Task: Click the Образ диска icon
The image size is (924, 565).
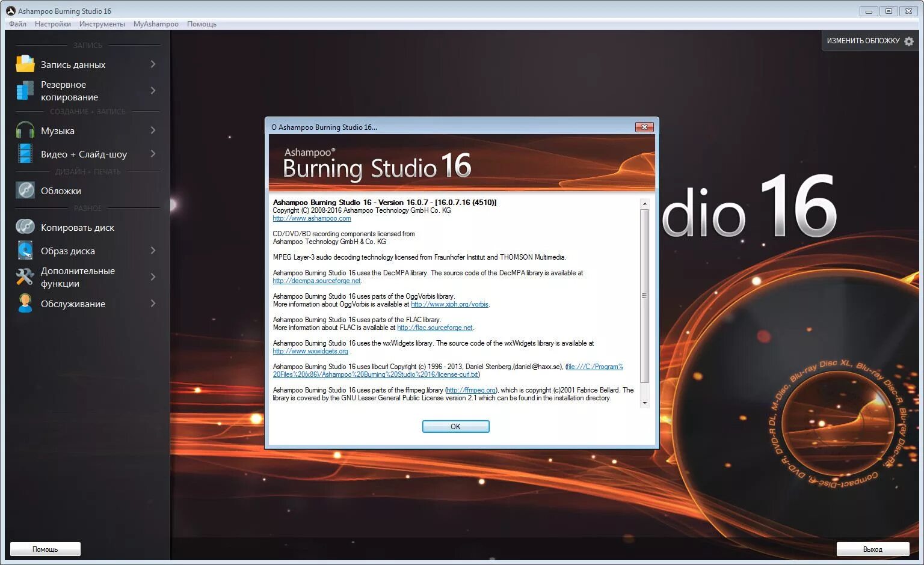Action: pyautogui.click(x=25, y=251)
